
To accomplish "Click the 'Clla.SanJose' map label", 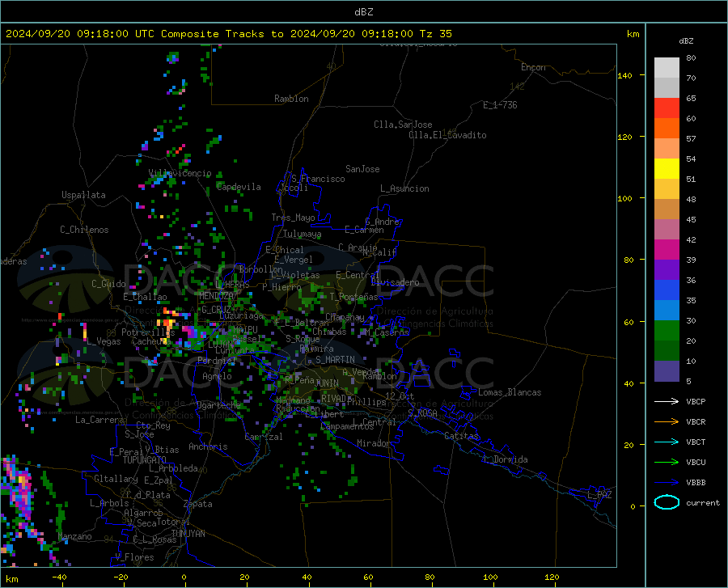I will coord(403,125).
